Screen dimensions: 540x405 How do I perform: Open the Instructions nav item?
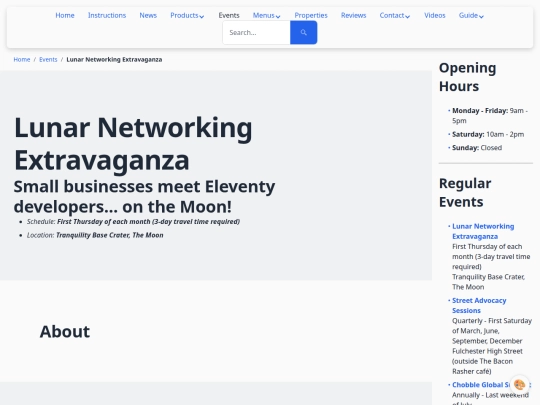107,15
